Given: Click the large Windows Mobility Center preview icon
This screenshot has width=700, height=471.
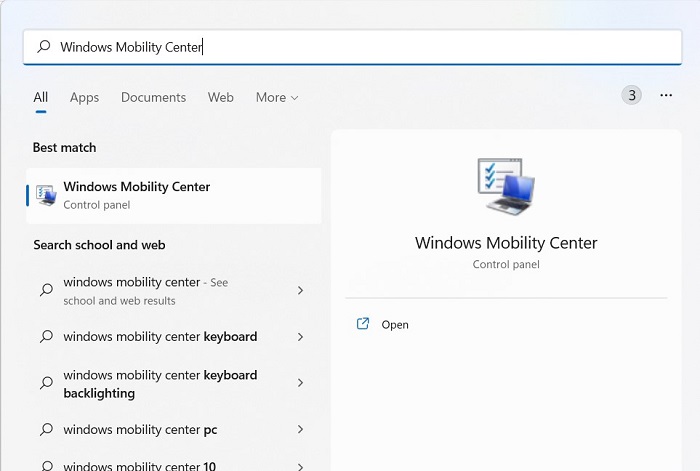Looking at the screenshot, I should tap(506, 186).
